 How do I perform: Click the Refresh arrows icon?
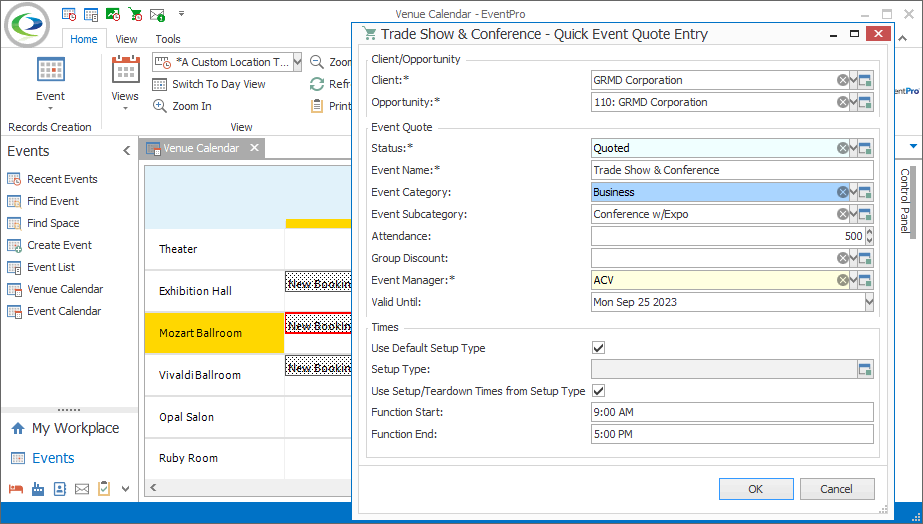tap(317, 84)
